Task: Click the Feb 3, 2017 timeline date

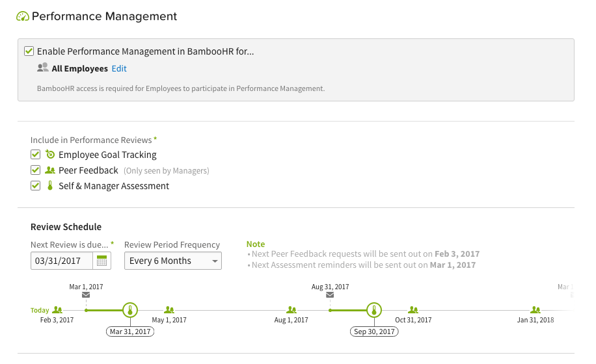Action: pos(57,320)
